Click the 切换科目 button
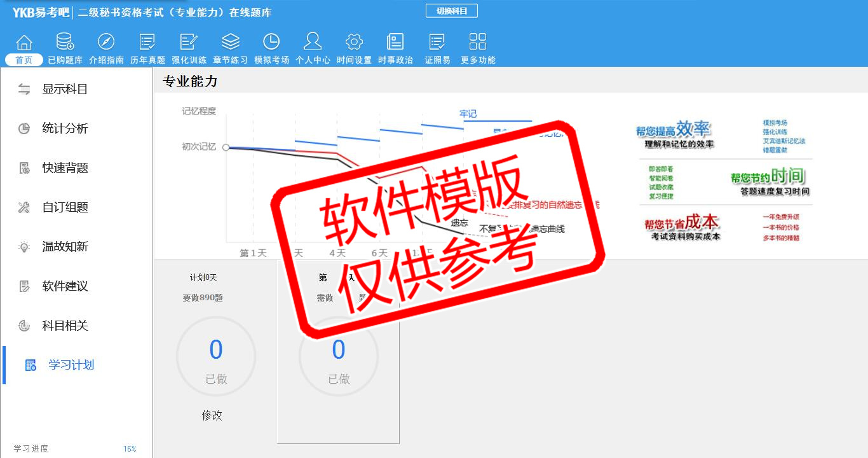868x458 pixels. tap(451, 11)
